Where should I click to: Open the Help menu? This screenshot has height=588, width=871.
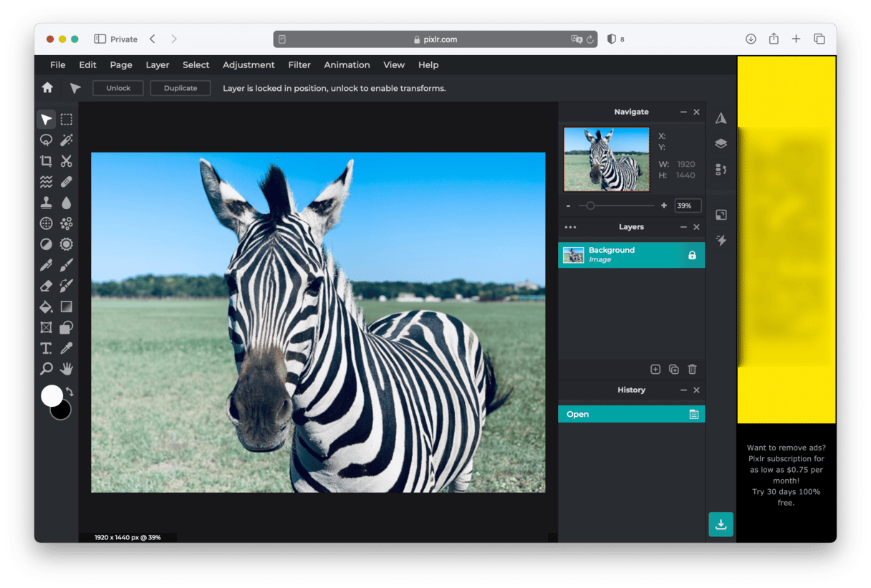pyautogui.click(x=428, y=64)
